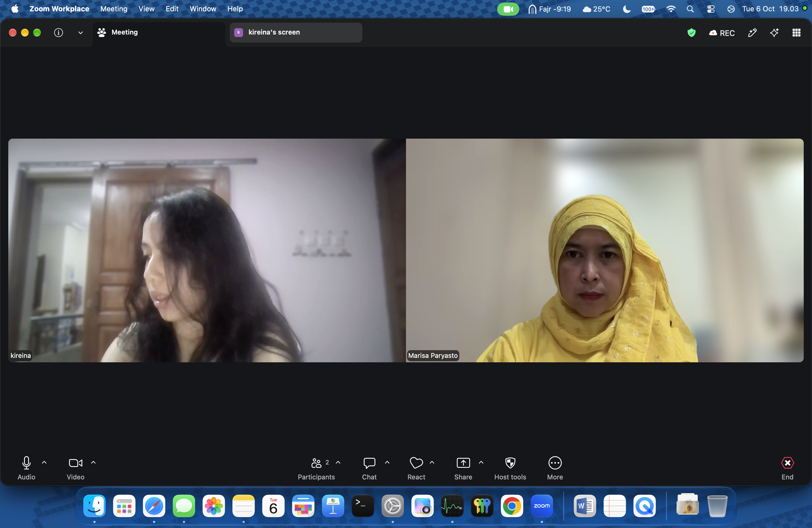Click the End meeting button
The height and width of the screenshot is (528, 812).
pyautogui.click(x=787, y=468)
